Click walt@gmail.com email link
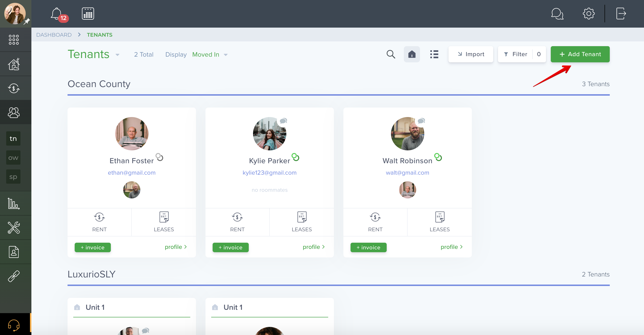This screenshot has width=644, height=335. point(408,173)
